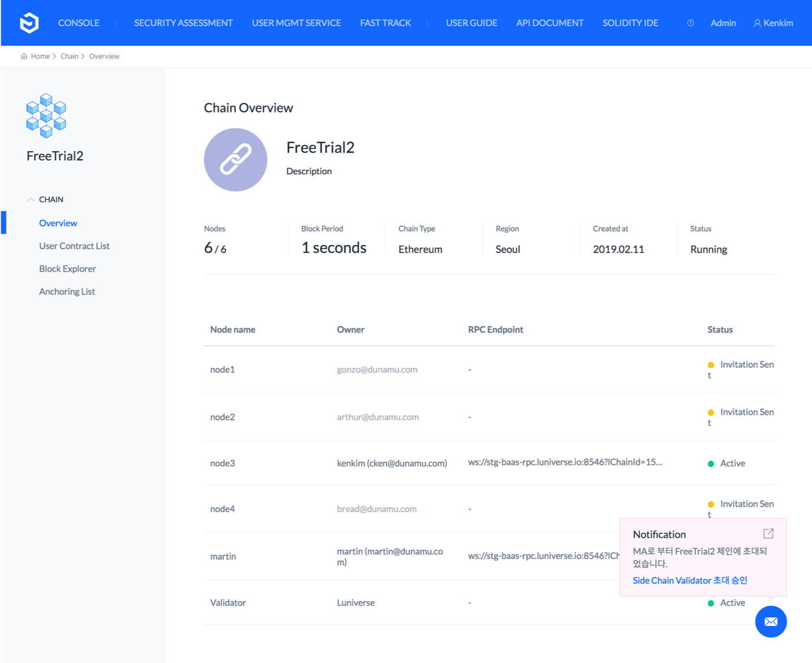Open the help question mark icon
This screenshot has width=812, height=663.
tap(691, 23)
